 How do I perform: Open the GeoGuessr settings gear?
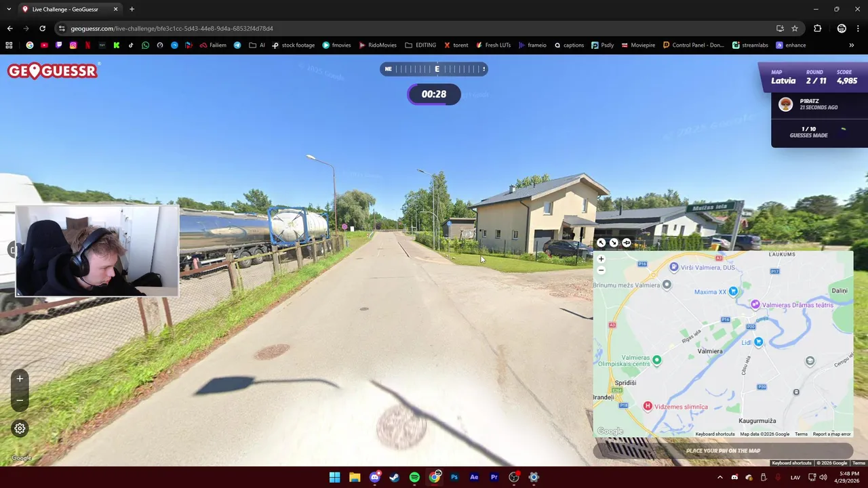pos(20,428)
